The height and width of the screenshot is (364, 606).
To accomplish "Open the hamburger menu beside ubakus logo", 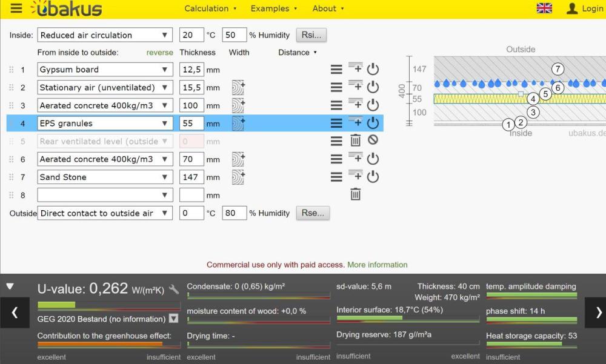I will click(x=16, y=8).
